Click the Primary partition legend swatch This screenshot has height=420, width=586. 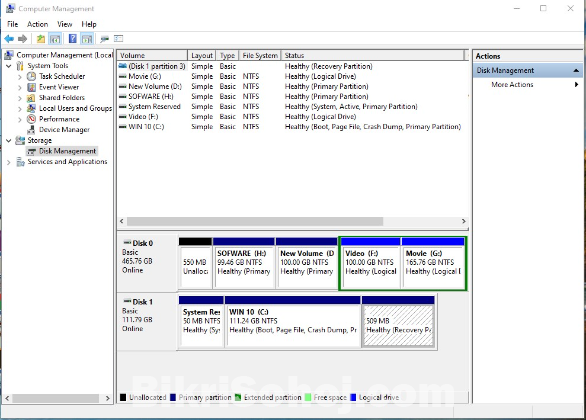173,397
